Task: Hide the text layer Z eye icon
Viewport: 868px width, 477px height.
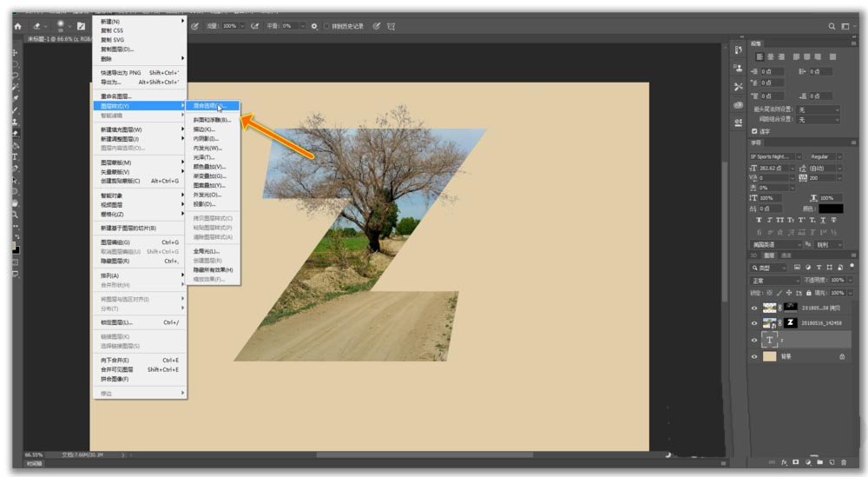Action: click(754, 340)
